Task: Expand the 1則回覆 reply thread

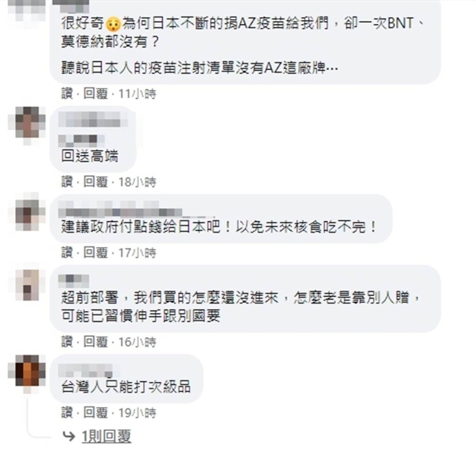Action: pos(106,436)
